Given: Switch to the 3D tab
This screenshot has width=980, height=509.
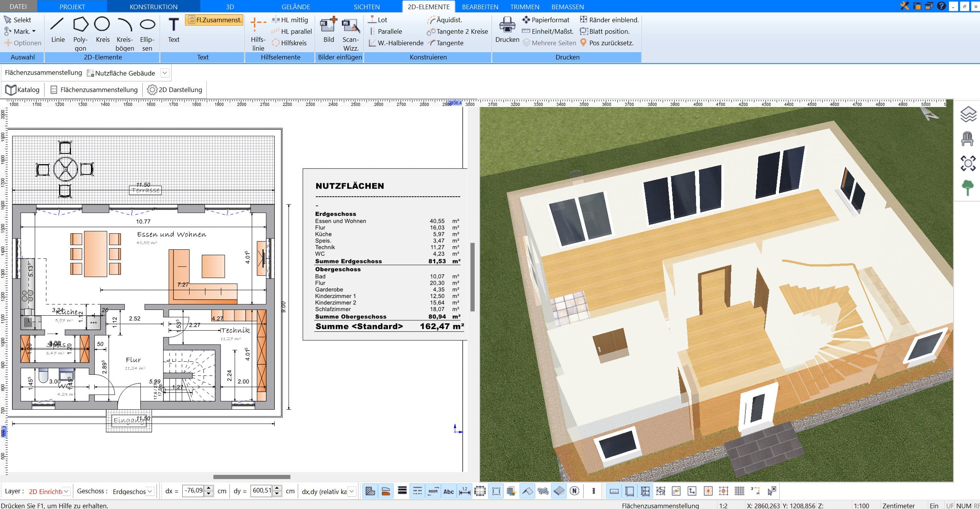Looking at the screenshot, I should (x=230, y=7).
